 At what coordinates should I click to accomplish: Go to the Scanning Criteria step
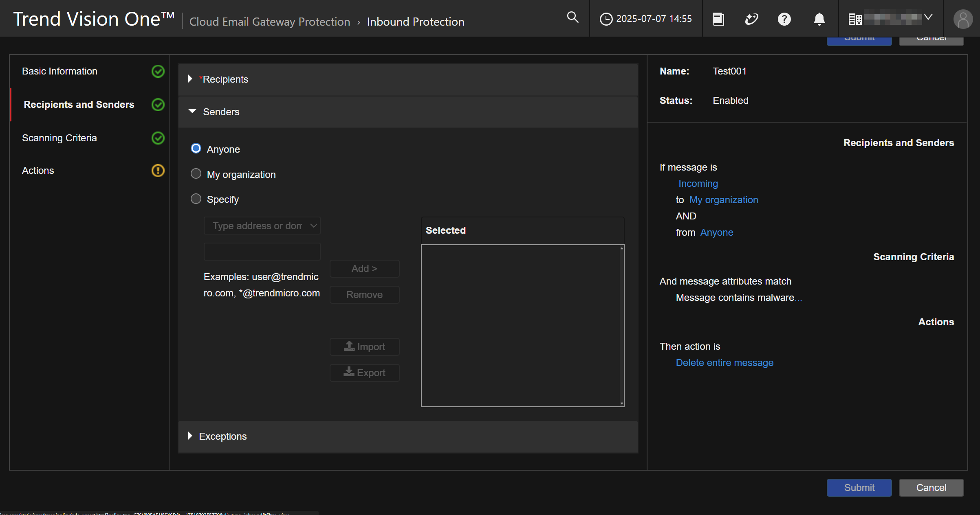(x=59, y=138)
